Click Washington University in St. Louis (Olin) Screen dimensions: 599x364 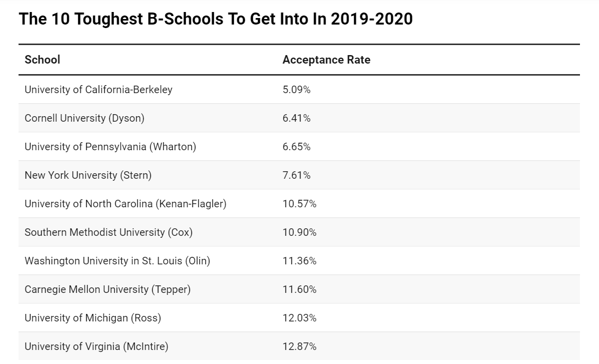(117, 261)
